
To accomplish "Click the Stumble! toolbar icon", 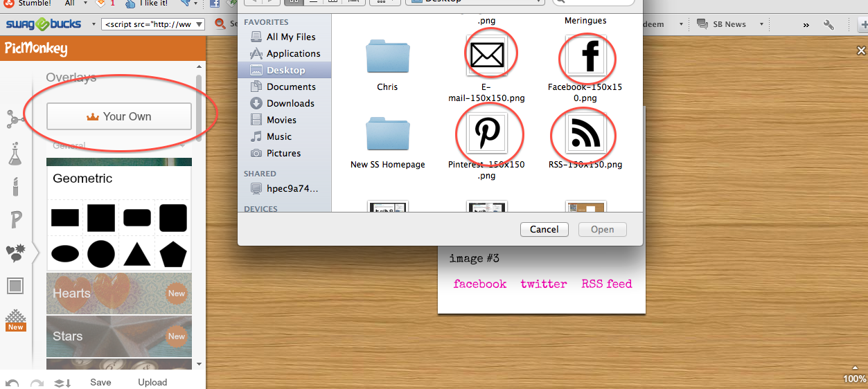I will pyautogui.click(x=28, y=3).
